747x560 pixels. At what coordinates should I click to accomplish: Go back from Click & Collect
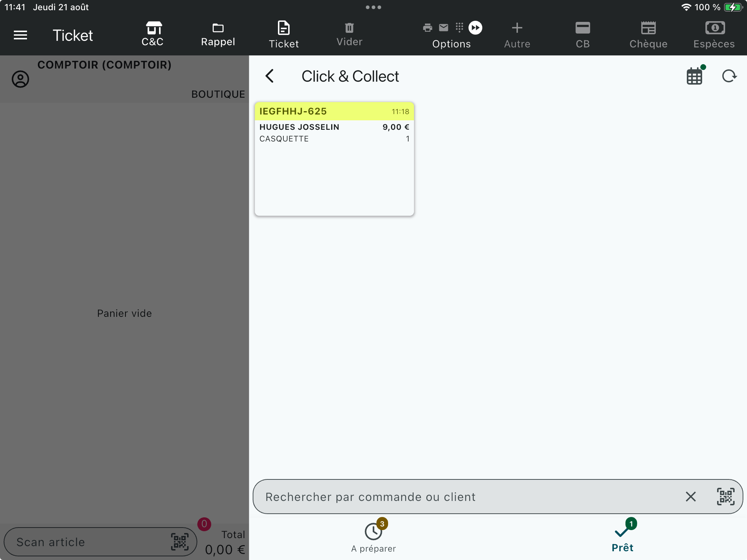click(x=270, y=76)
